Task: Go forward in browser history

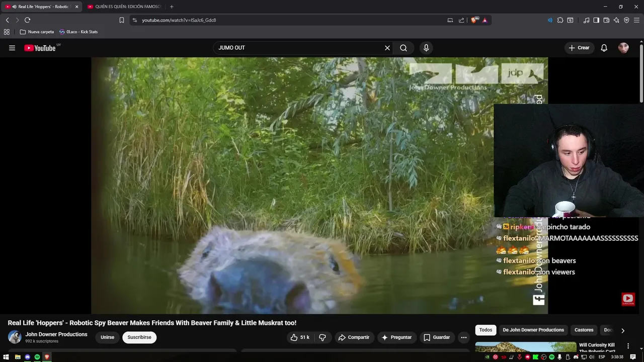Action: 17,20
